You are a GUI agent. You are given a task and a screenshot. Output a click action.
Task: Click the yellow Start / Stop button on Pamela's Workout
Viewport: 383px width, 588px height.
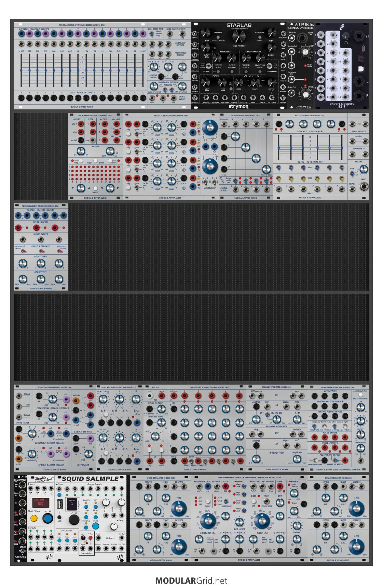(x=34, y=518)
